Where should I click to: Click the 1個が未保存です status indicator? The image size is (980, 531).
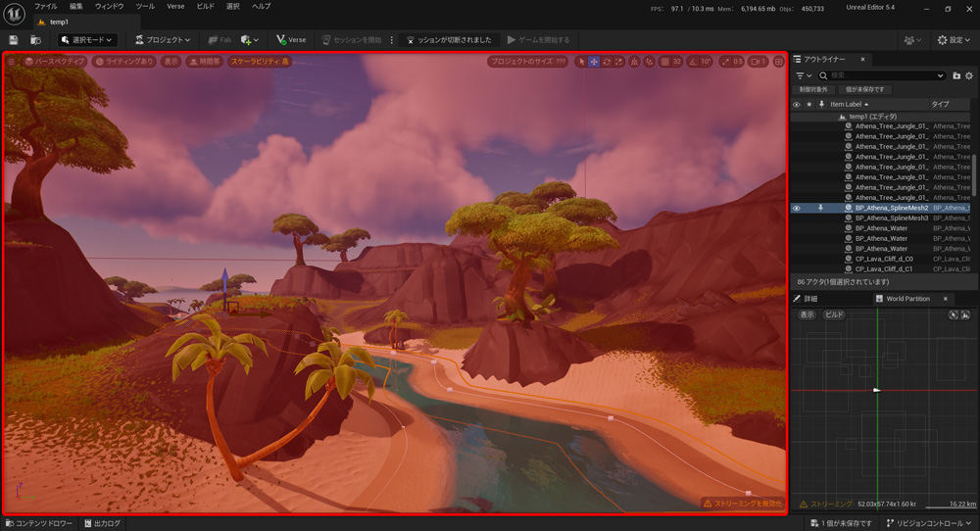pos(841,523)
